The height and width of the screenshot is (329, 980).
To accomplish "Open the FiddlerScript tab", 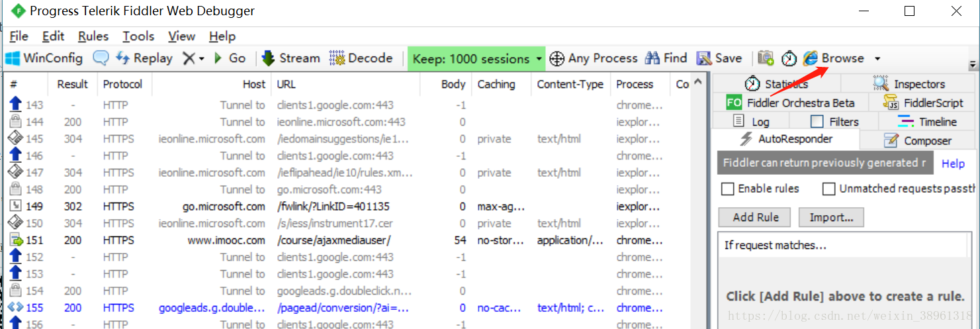I will click(x=923, y=103).
